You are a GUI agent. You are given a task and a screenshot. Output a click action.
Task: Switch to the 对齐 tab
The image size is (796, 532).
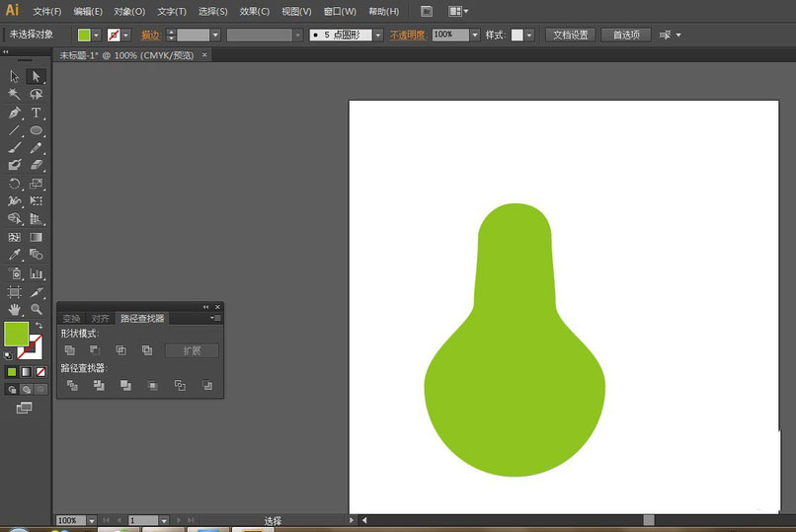[100, 319]
